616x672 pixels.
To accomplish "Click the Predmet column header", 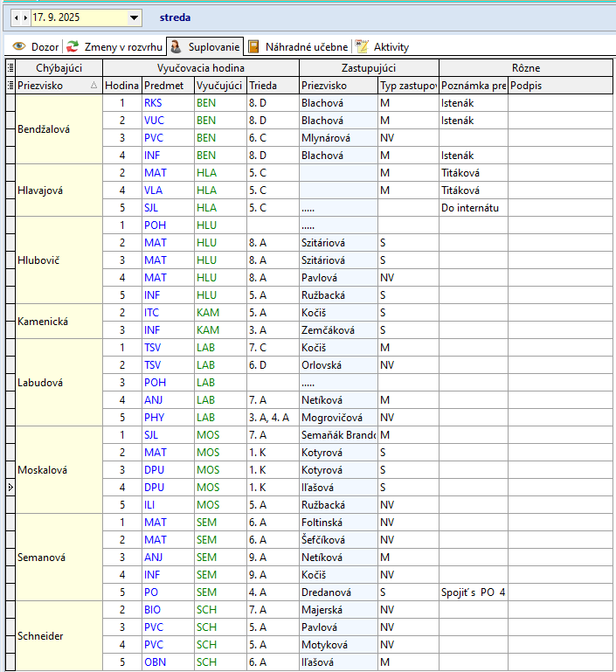I will click(168, 86).
